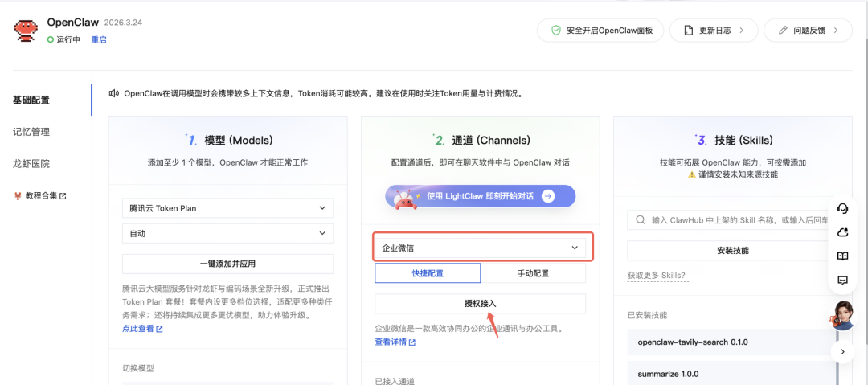Click the assistant avatar thumbnail
This screenshot has height=385, width=868.
(x=842, y=315)
